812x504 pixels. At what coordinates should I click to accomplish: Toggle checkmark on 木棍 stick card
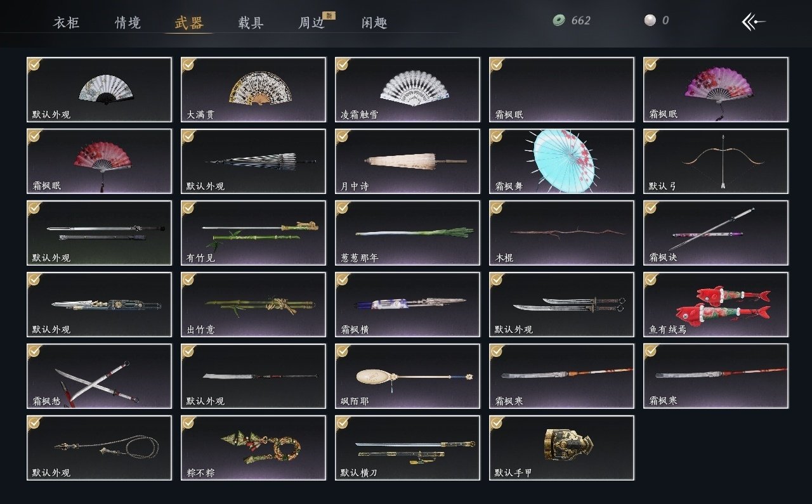(x=497, y=207)
